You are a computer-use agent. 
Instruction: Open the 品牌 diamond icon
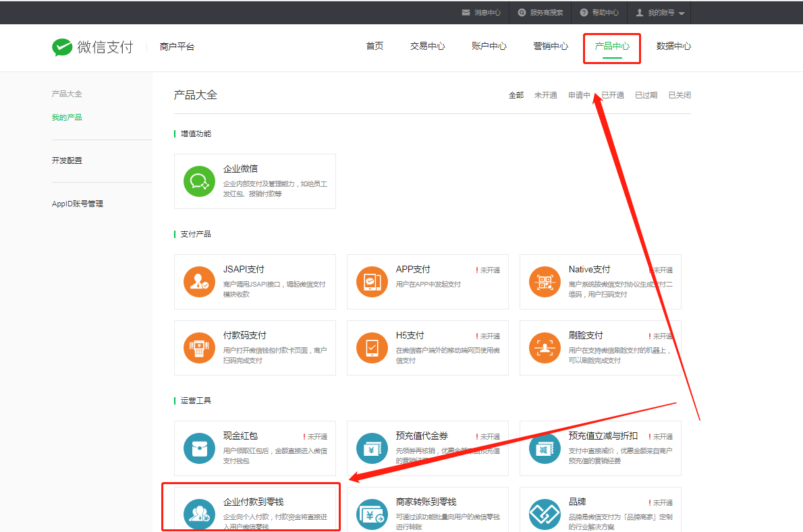(545, 514)
